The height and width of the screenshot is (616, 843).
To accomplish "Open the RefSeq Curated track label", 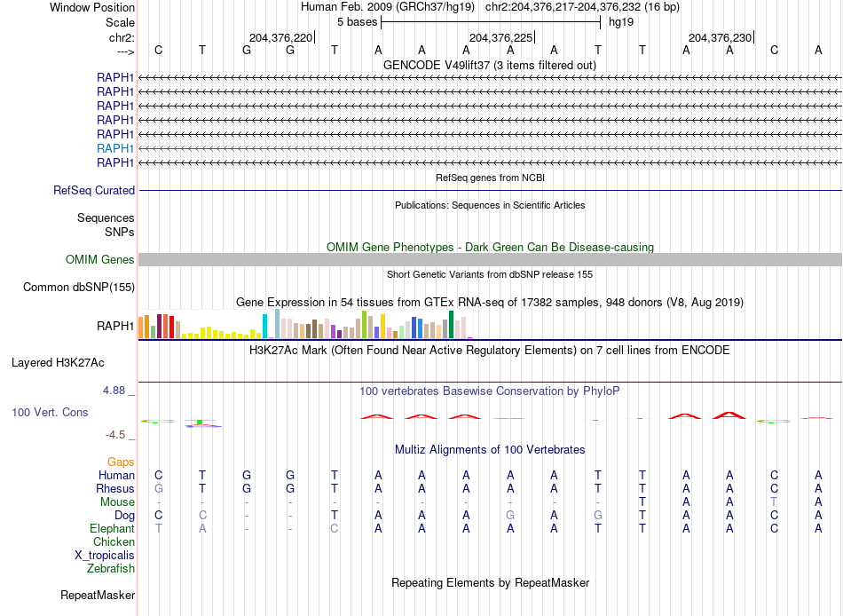I will coord(94,191).
